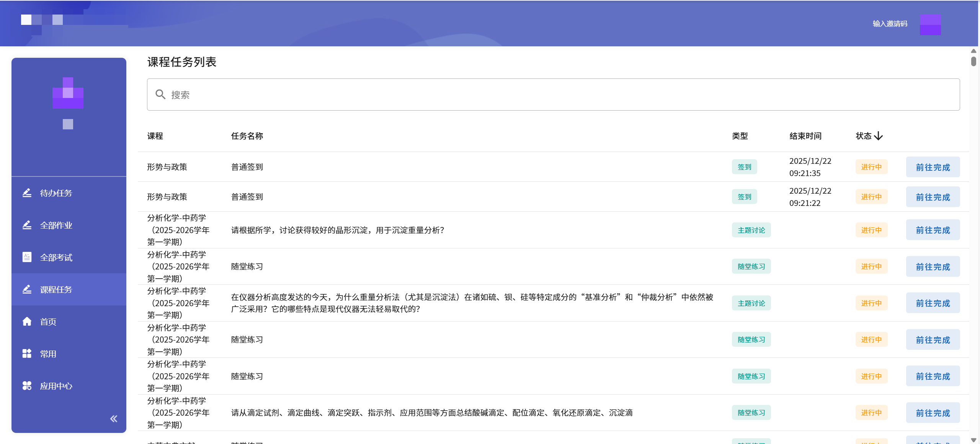The width and height of the screenshot is (980, 444).
Task: Click the 首页 home icon
Action: [x=27, y=322]
